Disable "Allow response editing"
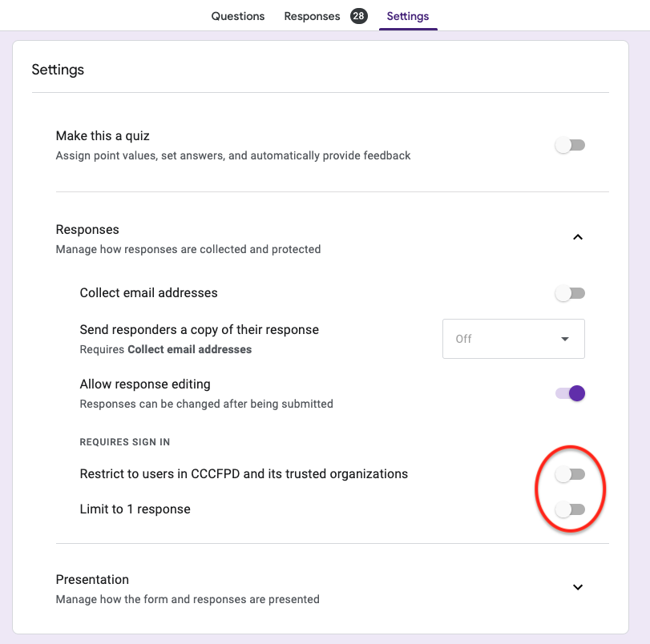This screenshot has height=644, width=650. 569,393
